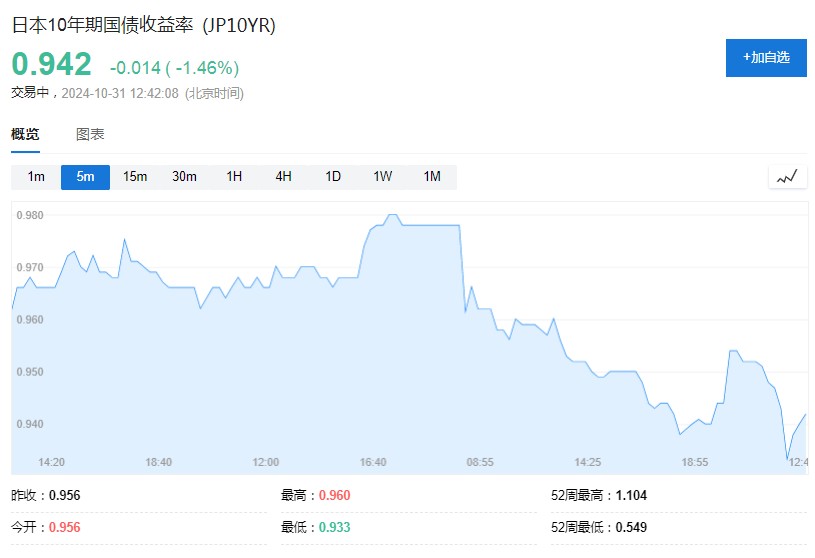Add JP10YR to watchlist with +加自选

[x=766, y=58]
